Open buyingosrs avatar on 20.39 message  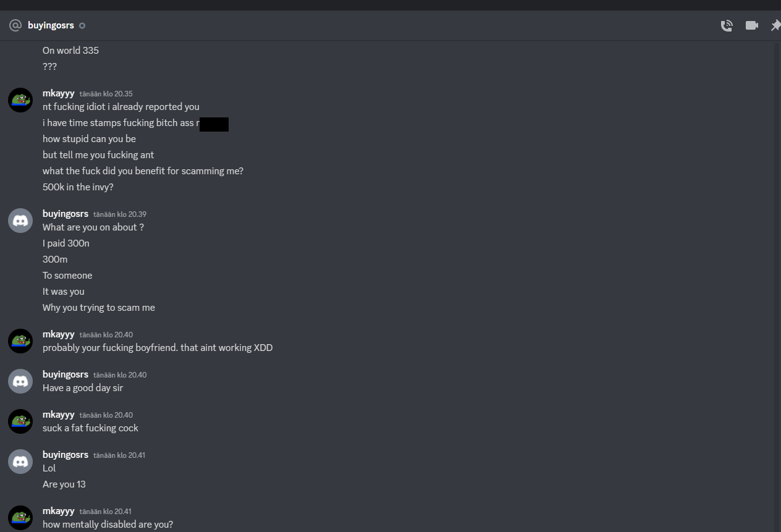click(20, 221)
